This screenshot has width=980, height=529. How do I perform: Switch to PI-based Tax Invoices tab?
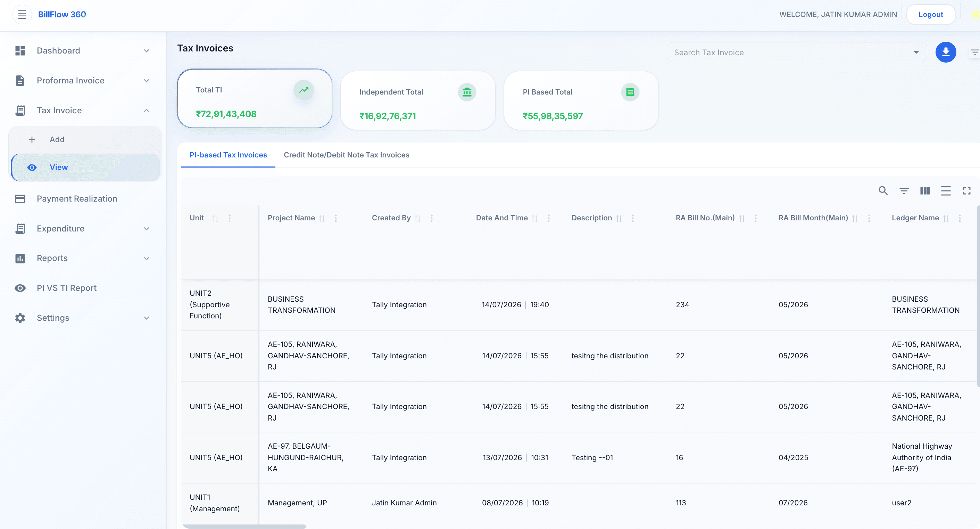228,155
